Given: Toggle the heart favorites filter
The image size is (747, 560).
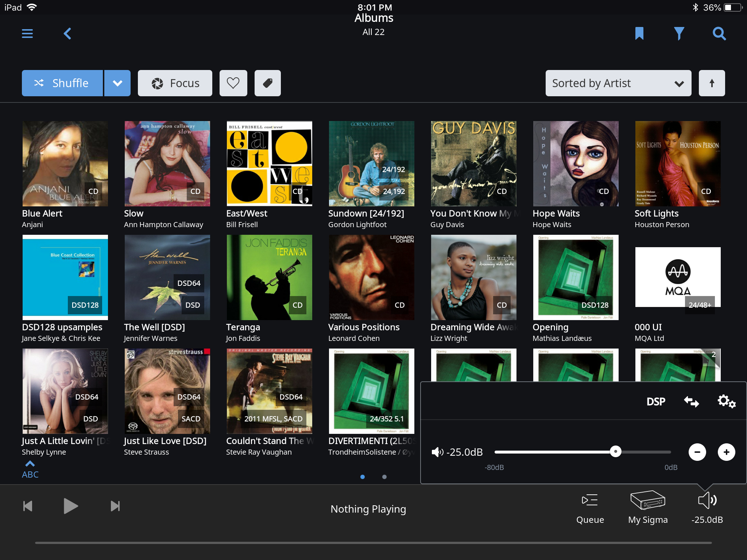Looking at the screenshot, I should coord(233,83).
